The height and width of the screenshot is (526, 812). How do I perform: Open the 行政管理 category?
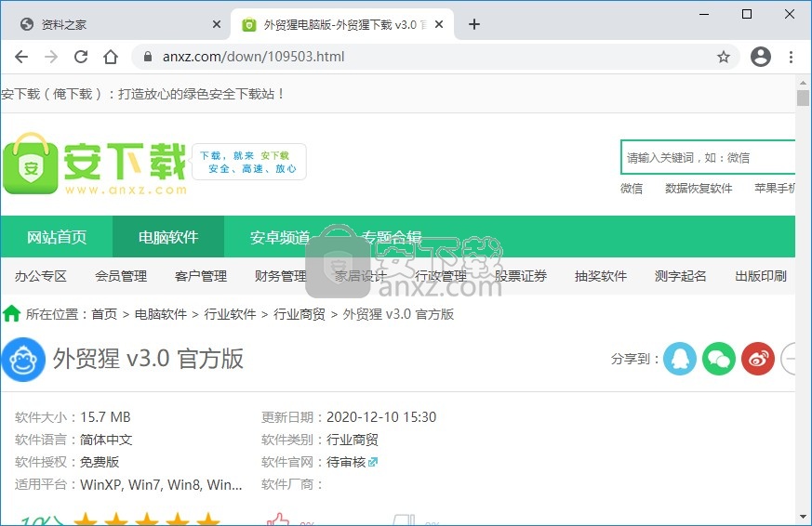441,276
